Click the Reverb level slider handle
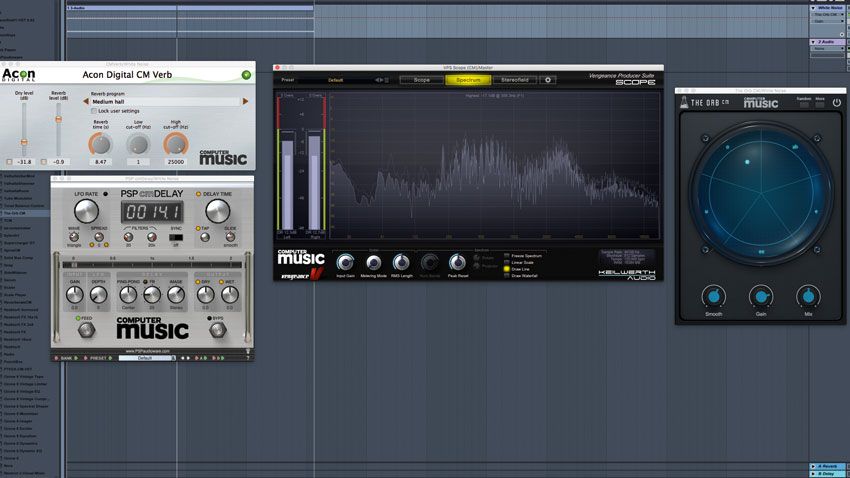 point(59,119)
